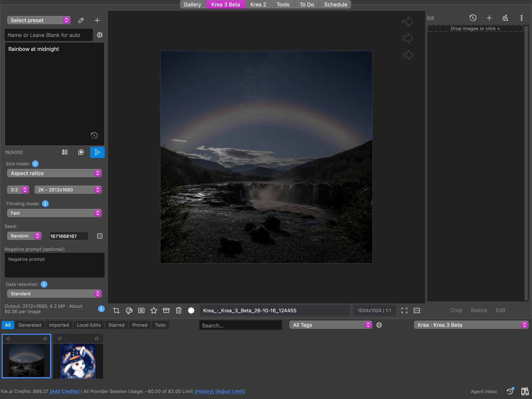Select the crop tool icon below image
The image size is (532, 399).
(x=116, y=310)
